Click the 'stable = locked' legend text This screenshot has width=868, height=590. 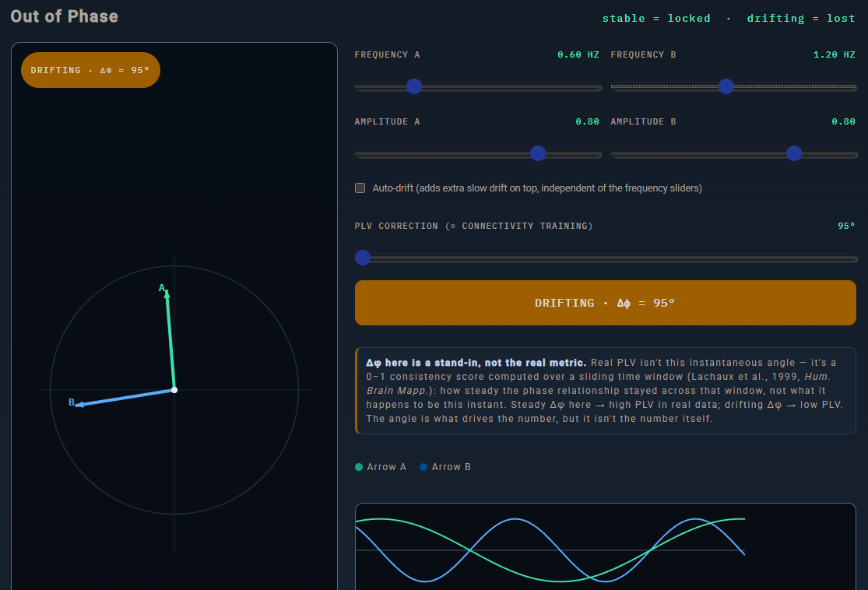point(656,18)
